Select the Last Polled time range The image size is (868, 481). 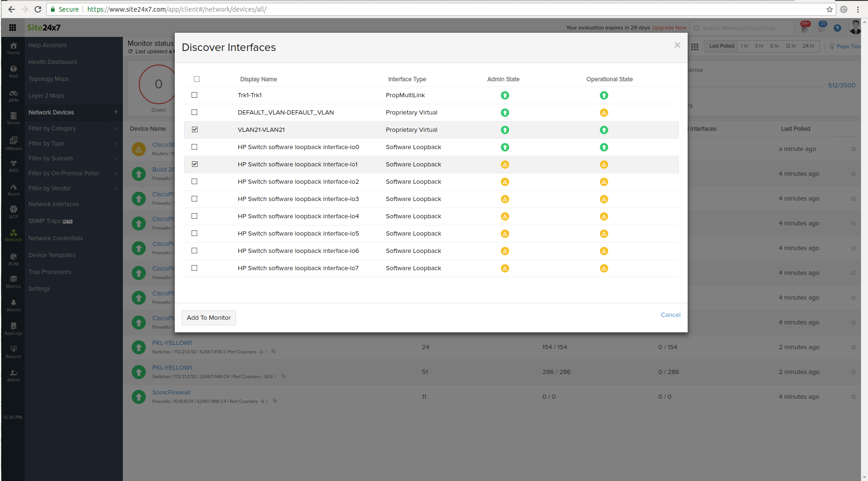[722, 46]
